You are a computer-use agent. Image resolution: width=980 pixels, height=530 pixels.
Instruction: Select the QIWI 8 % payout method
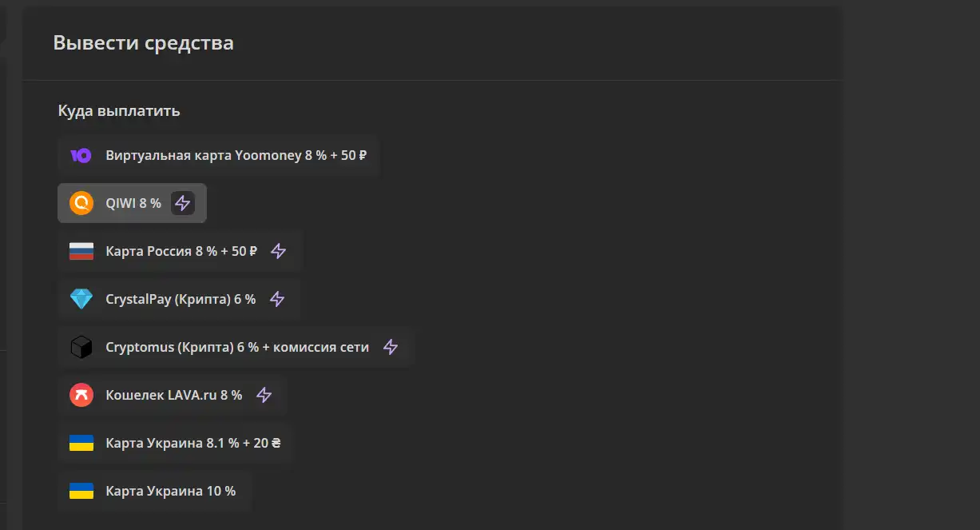click(133, 203)
